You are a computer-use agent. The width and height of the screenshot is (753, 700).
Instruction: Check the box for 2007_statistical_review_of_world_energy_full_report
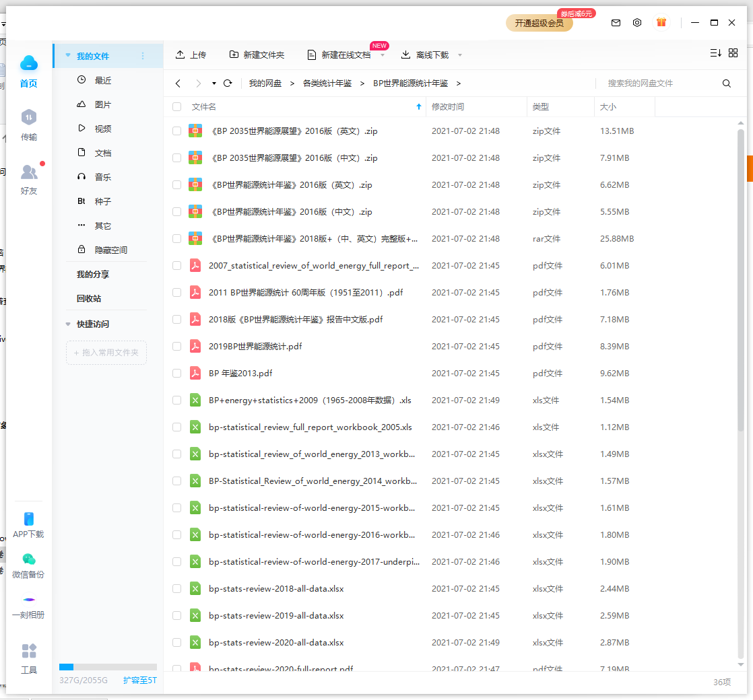[x=176, y=265]
